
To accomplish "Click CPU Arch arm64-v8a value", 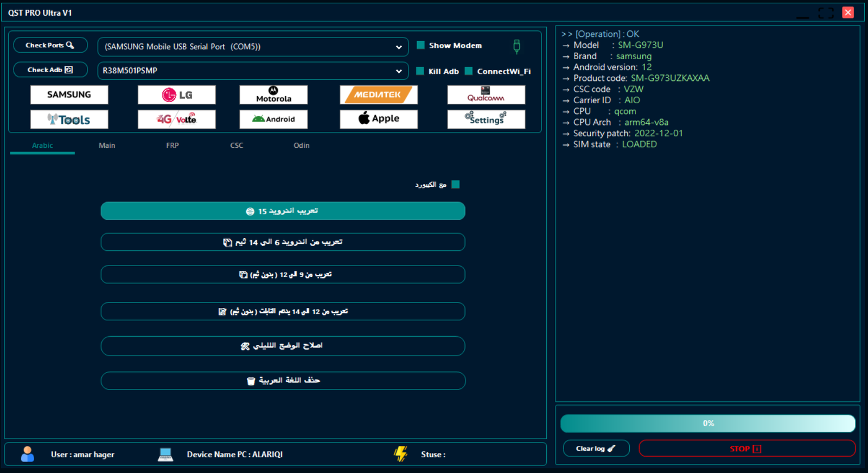I will point(646,122).
